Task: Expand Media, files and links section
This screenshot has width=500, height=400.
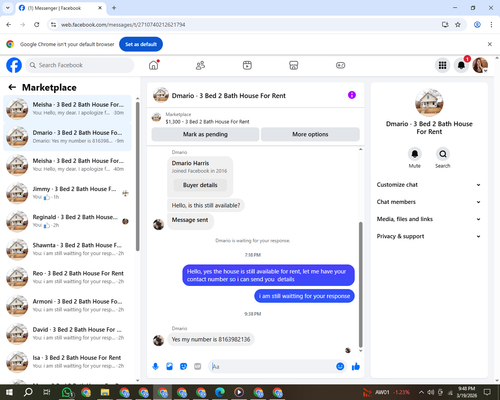Action: tap(429, 219)
